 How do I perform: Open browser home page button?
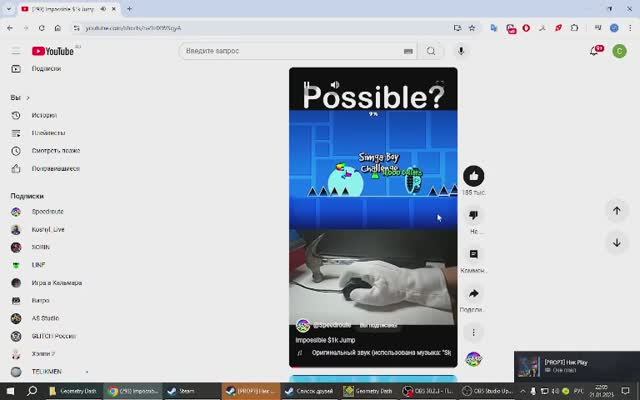coord(58,28)
